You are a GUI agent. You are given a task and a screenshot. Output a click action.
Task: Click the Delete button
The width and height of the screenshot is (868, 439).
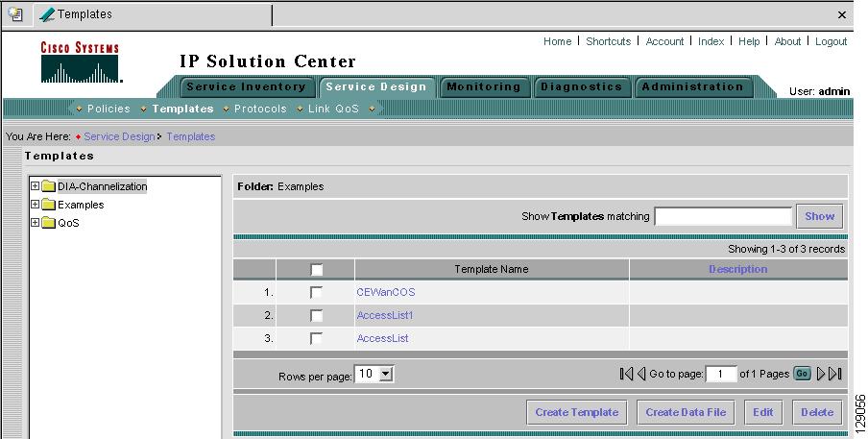817,412
